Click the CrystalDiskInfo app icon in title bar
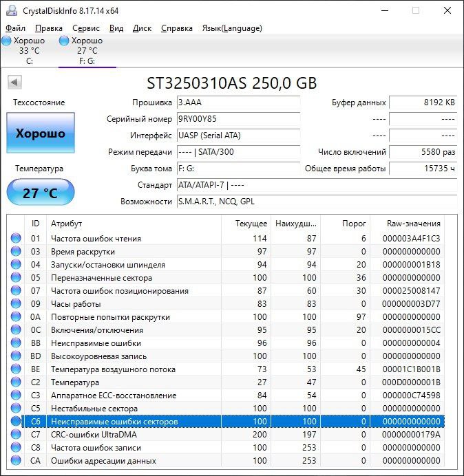This screenshot has height=476, width=464. [12, 10]
